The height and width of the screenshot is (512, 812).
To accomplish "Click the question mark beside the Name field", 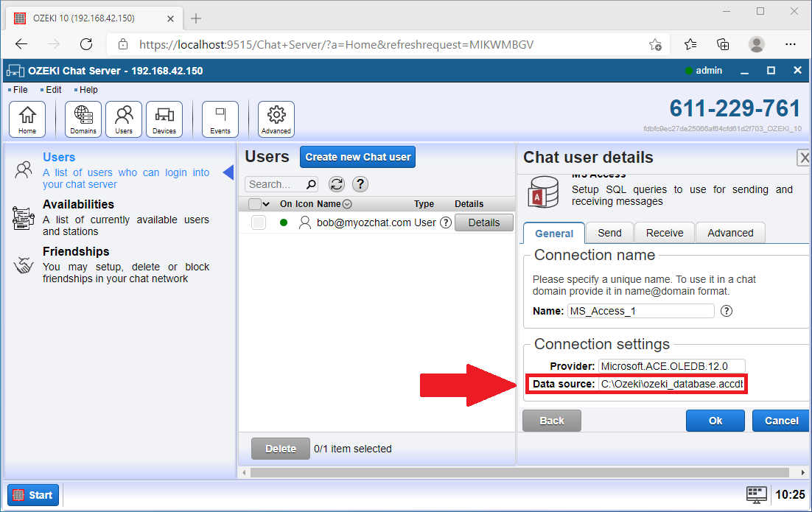I will point(726,311).
